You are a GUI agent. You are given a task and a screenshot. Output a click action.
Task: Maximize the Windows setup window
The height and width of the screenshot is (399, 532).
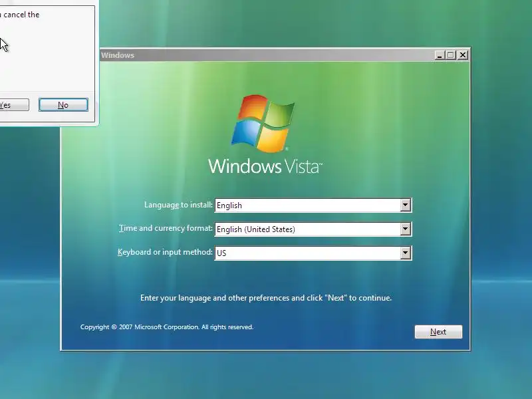pos(451,55)
